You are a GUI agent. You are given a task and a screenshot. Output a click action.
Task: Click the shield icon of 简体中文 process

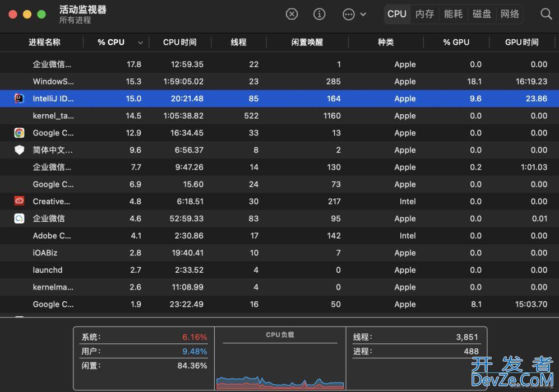[x=19, y=150]
